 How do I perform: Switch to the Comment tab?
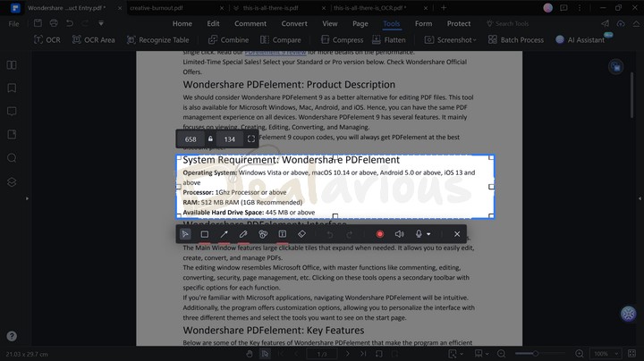tap(250, 24)
